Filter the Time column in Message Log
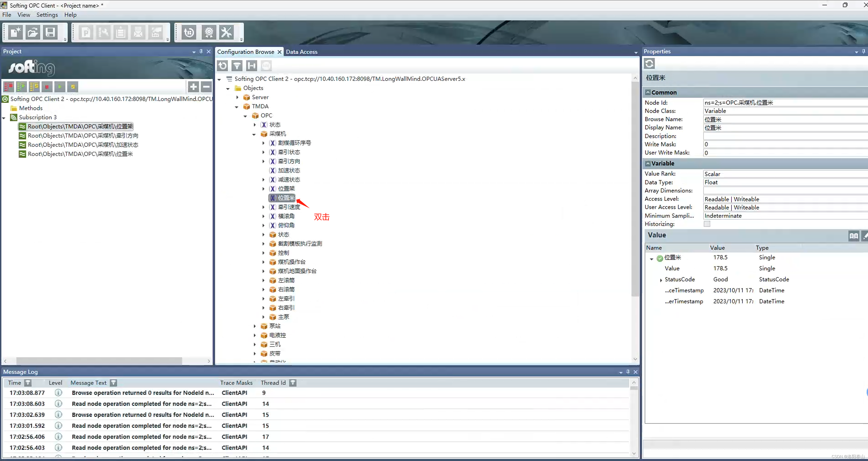 tap(28, 383)
